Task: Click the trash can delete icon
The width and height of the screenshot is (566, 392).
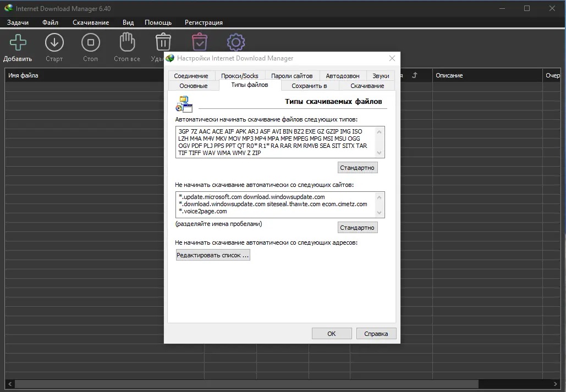Action: pyautogui.click(x=163, y=42)
